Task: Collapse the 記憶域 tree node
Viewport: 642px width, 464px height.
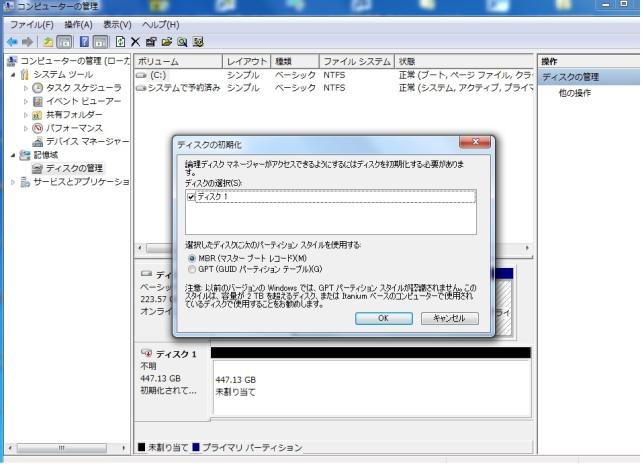Action: click(x=14, y=155)
